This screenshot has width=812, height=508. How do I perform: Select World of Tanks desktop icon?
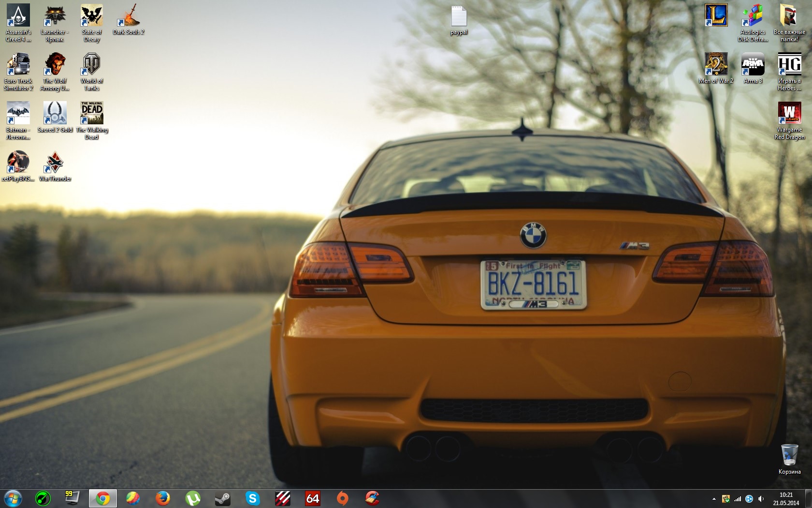92,72
